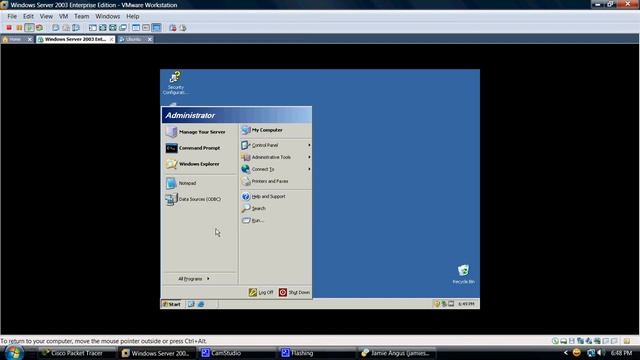
Task: Click the Take Snapshot toolbar icon
Action: (56, 28)
